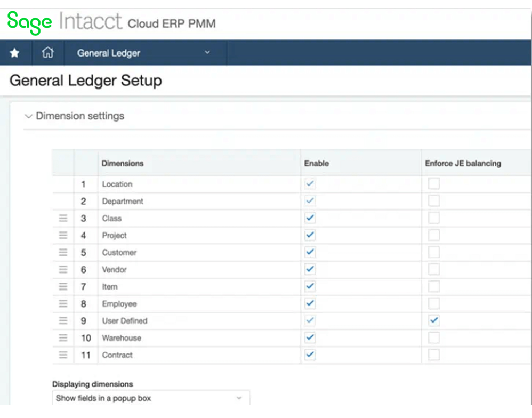532x418 pixels.
Task: Grab the reorder handle for Warehouse row
Action: click(x=63, y=337)
